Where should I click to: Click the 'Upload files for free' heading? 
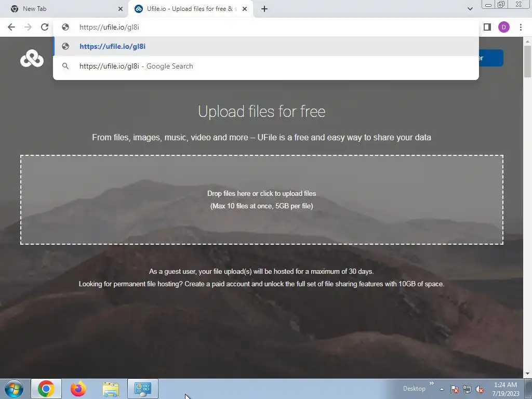click(262, 111)
